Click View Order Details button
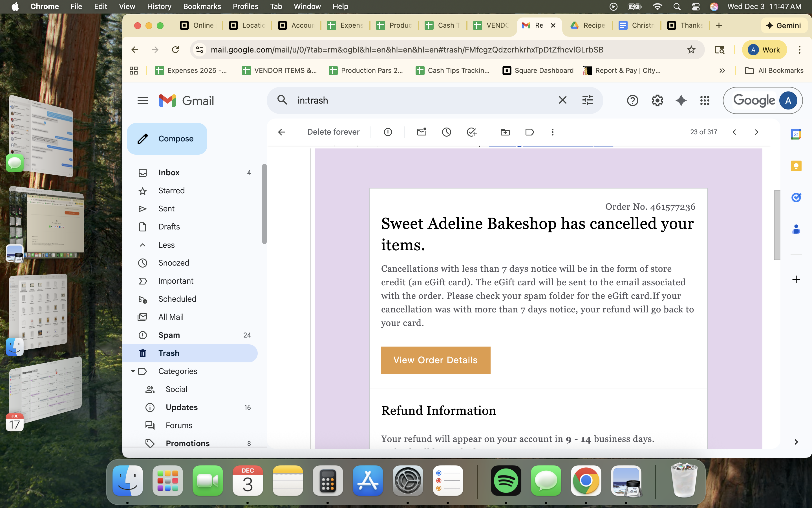Viewport: 812px width, 508px height. (436, 360)
